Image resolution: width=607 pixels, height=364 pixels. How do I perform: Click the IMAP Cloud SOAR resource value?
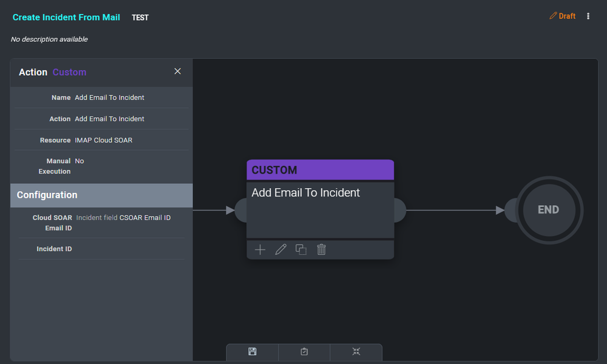point(103,140)
